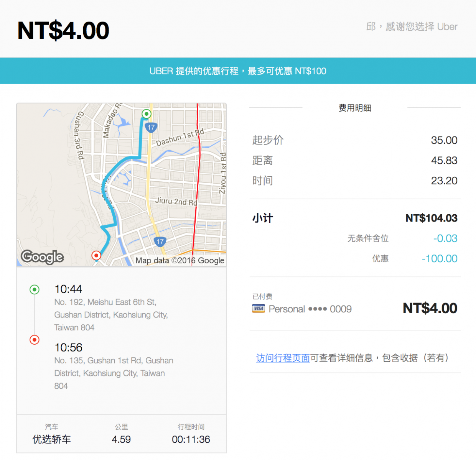
Task: Click the red drop-off marker on map
Action: [96, 255]
